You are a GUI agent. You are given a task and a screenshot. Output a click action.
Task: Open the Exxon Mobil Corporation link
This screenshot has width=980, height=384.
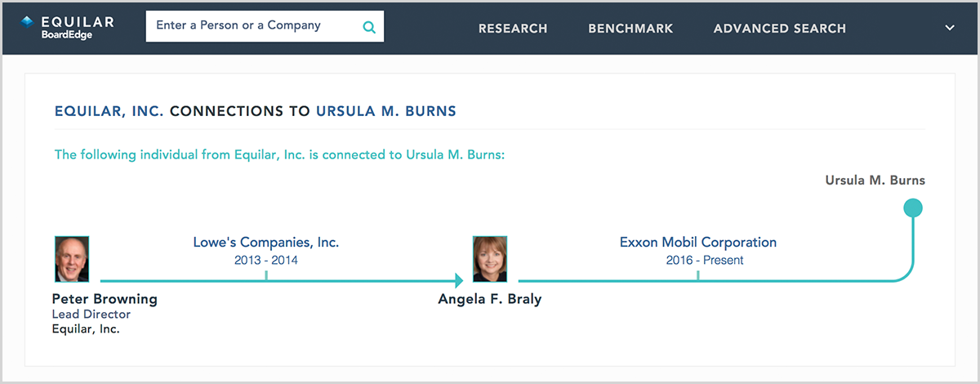tap(698, 242)
